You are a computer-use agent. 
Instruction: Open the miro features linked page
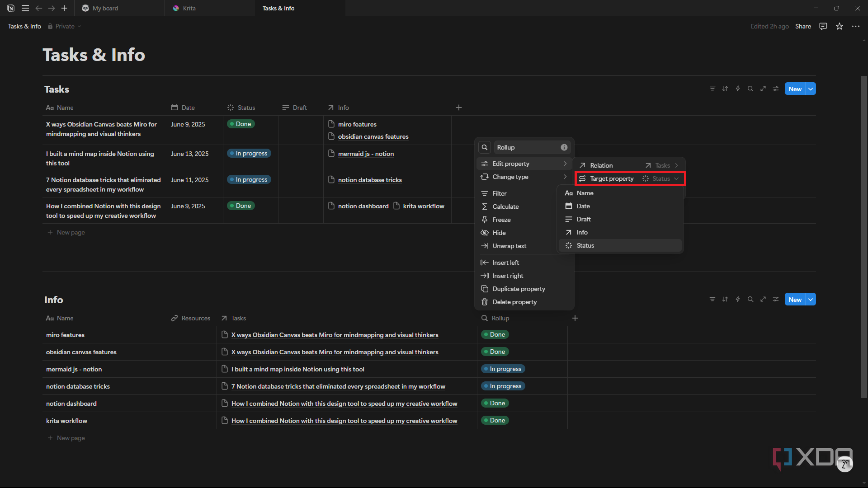[x=357, y=124]
